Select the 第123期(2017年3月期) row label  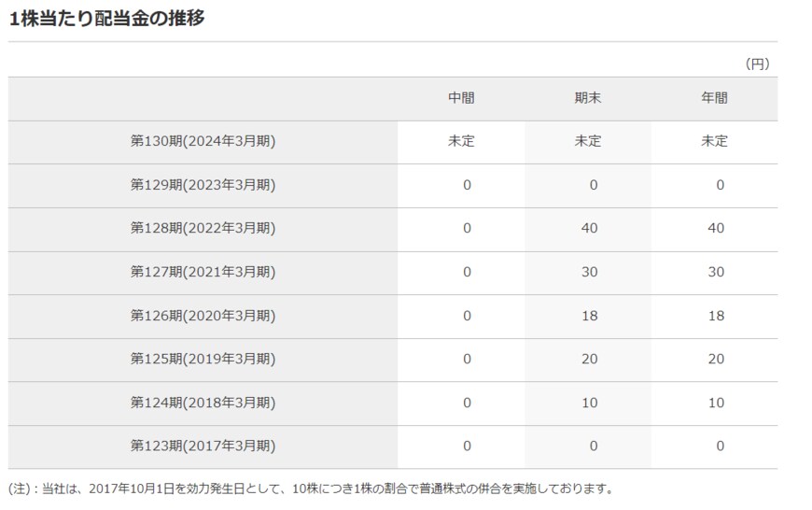203,446
